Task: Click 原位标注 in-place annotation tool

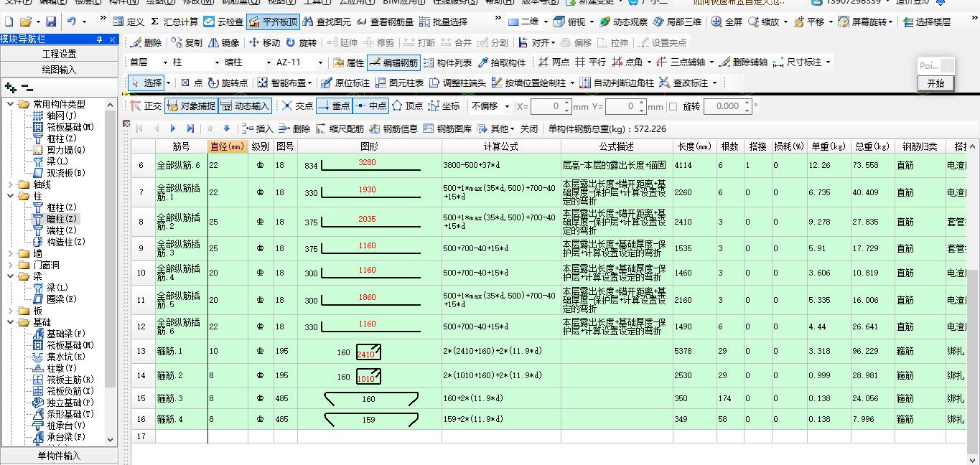Action: [345, 83]
